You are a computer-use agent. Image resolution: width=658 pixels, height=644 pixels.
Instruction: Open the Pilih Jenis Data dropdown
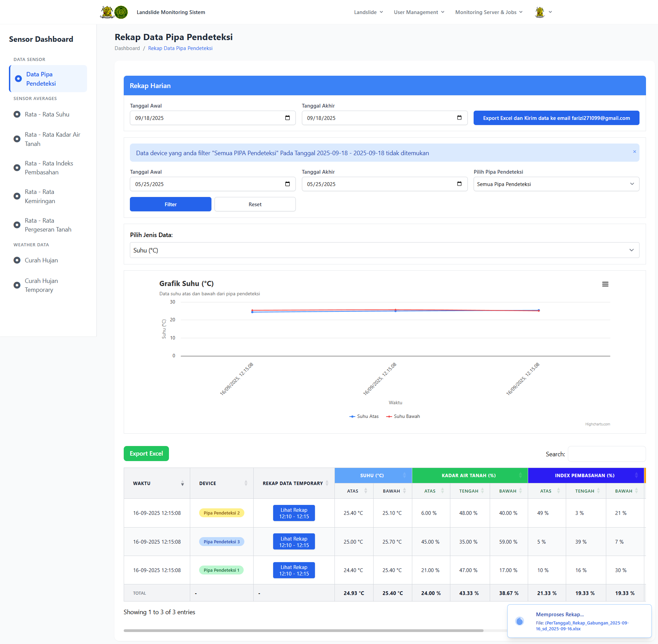click(384, 250)
